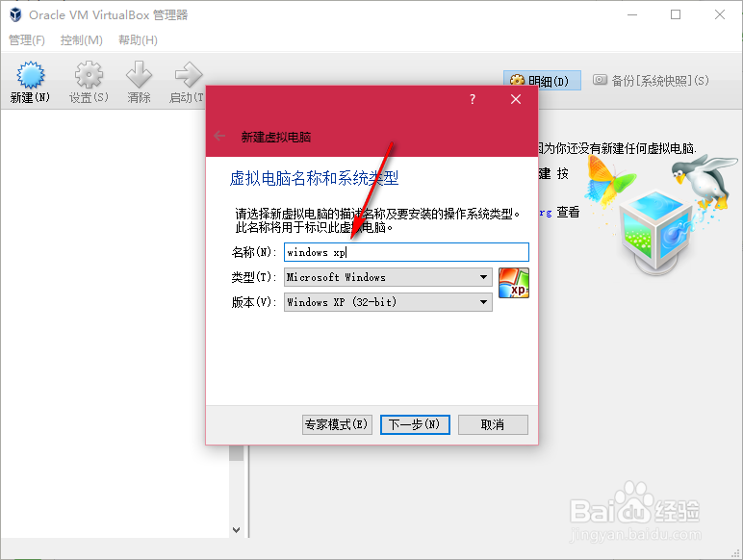This screenshot has height=560, width=743.
Task: Maximize the VirtualBox manager window
Action: click(x=676, y=14)
